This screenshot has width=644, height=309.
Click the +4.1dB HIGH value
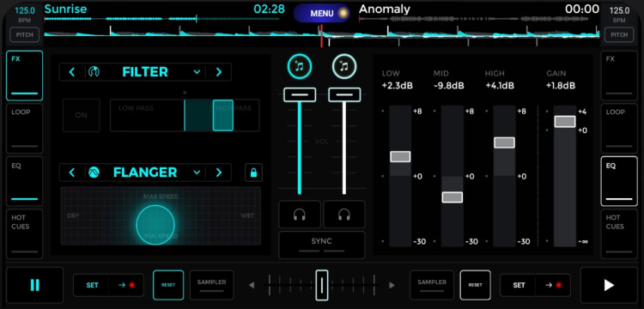500,86
